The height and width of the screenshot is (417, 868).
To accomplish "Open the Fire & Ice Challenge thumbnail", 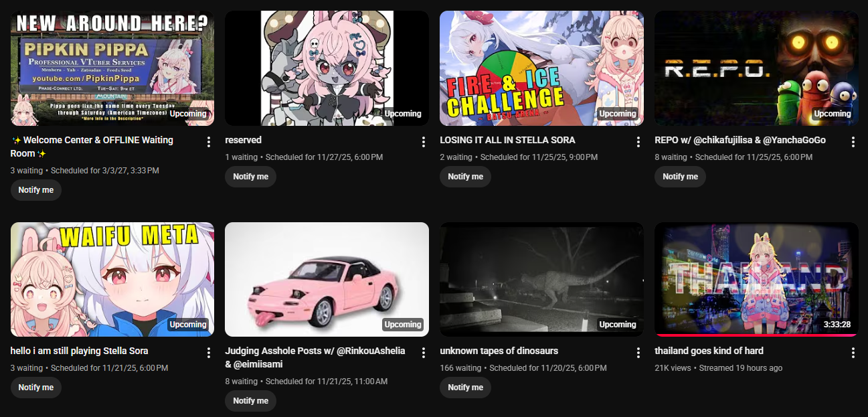I will (x=541, y=68).
